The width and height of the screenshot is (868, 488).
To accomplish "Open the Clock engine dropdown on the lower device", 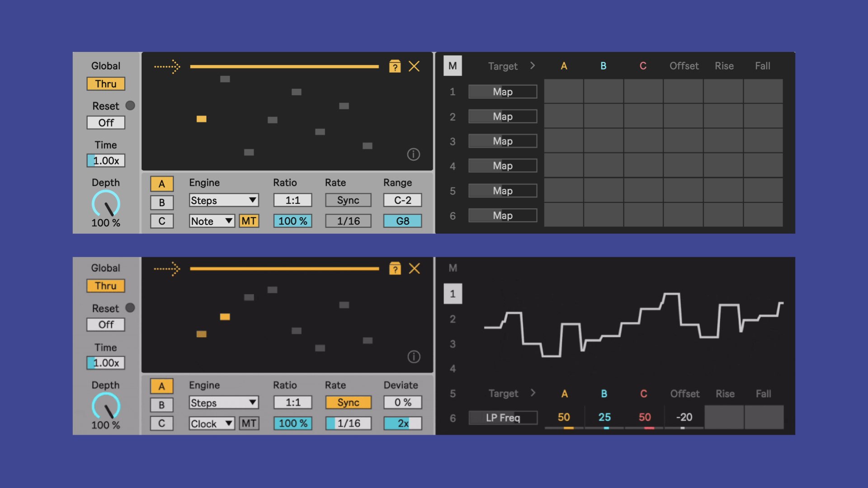I will [x=211, y=423].
